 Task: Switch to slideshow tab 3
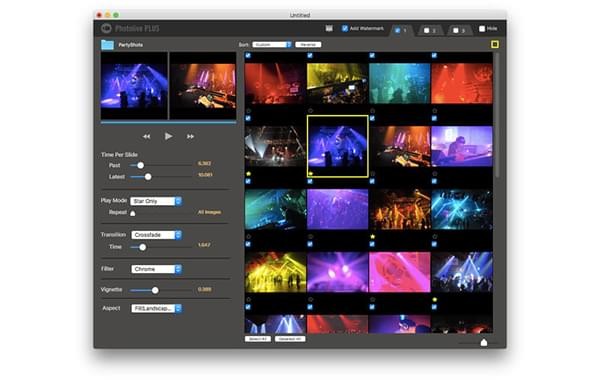tap(460, 30)
